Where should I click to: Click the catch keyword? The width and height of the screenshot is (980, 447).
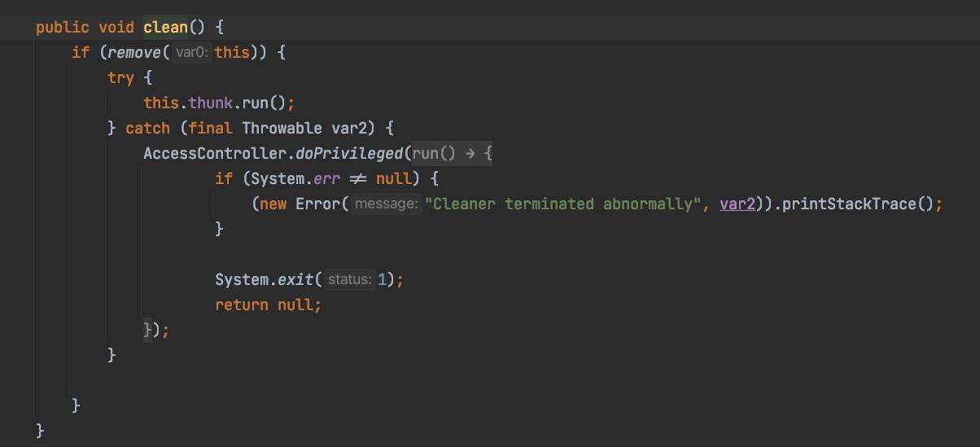[x=147, y=128]
